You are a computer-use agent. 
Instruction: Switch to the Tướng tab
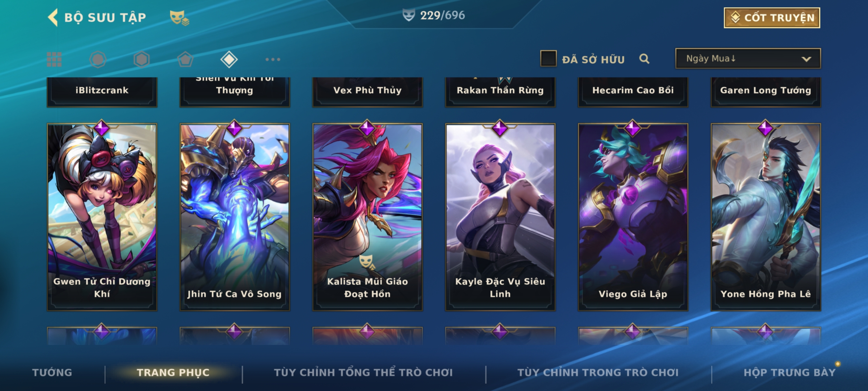52,372
